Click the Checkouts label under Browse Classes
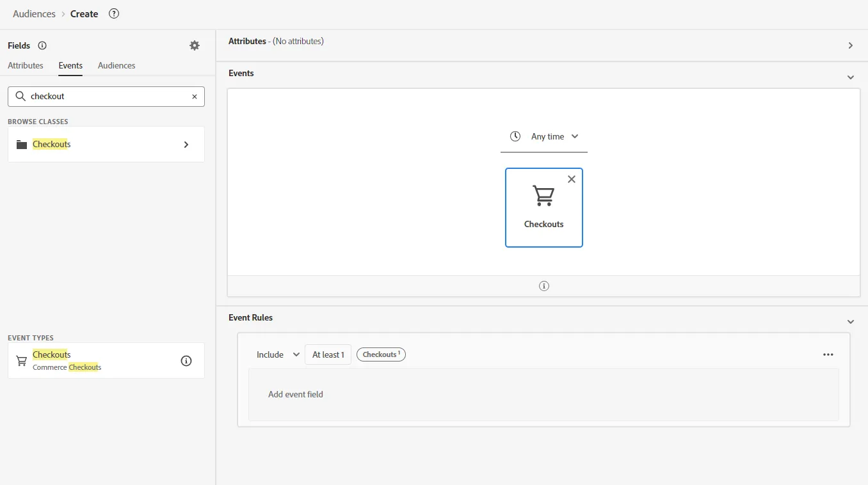 click(52, 145)
